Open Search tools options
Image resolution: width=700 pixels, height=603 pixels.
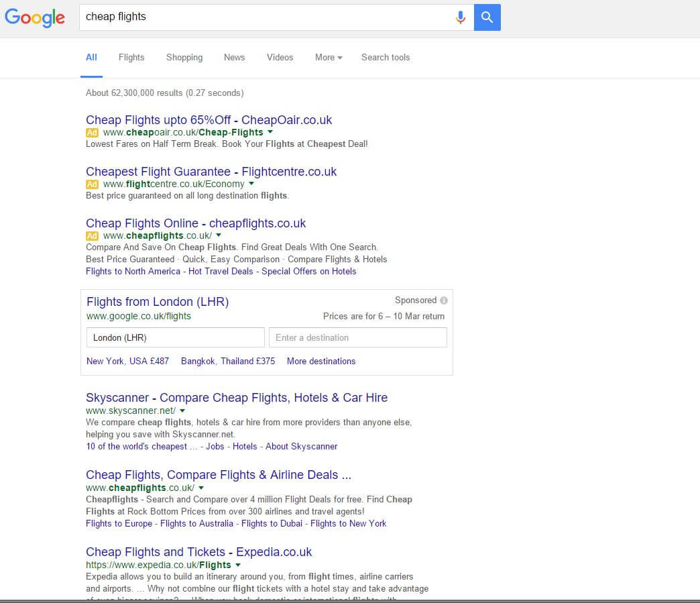click(386, 57)
